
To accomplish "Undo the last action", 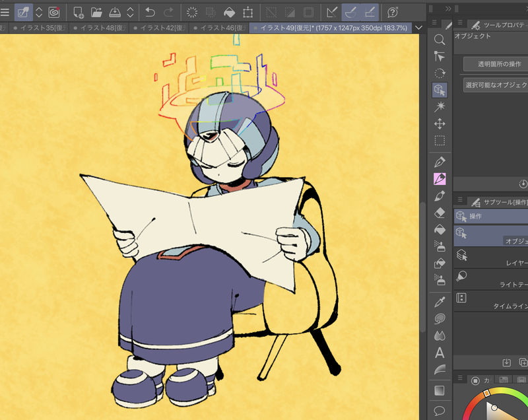I will (x=150, y=13).
